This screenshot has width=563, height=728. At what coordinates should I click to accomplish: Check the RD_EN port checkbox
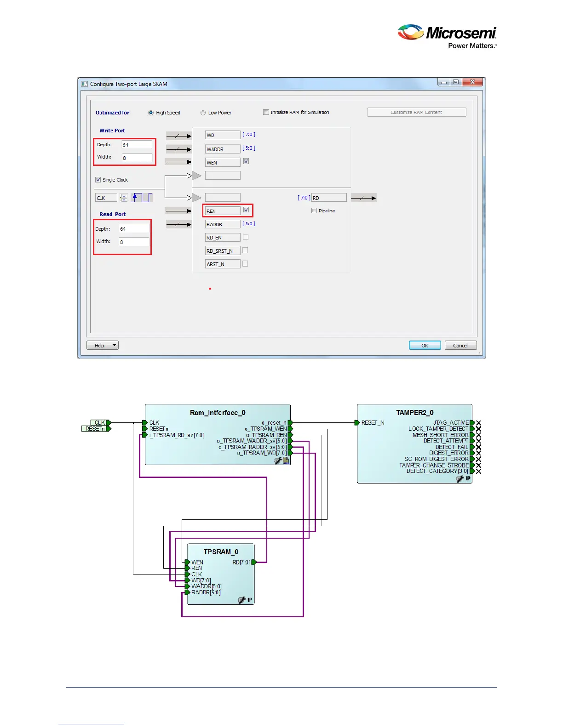[x=246, y=237]
